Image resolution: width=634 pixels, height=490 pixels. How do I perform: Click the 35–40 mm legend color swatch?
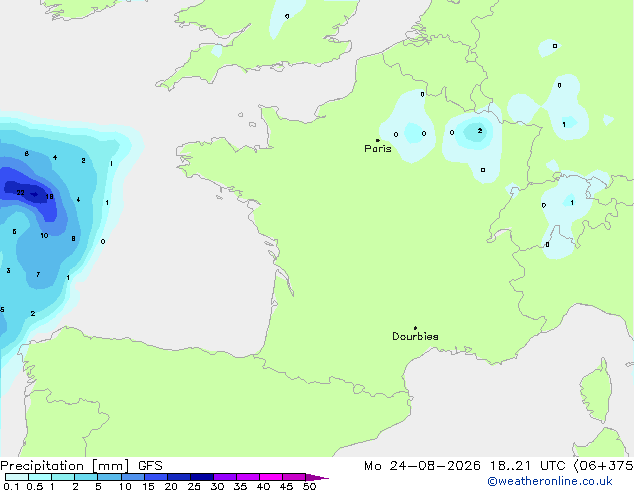click(248, 477)
